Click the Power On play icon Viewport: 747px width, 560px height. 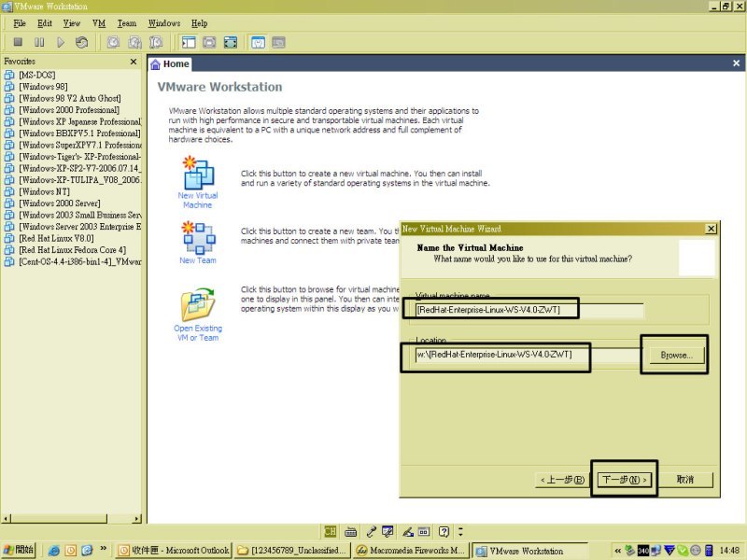pos(61,42)
